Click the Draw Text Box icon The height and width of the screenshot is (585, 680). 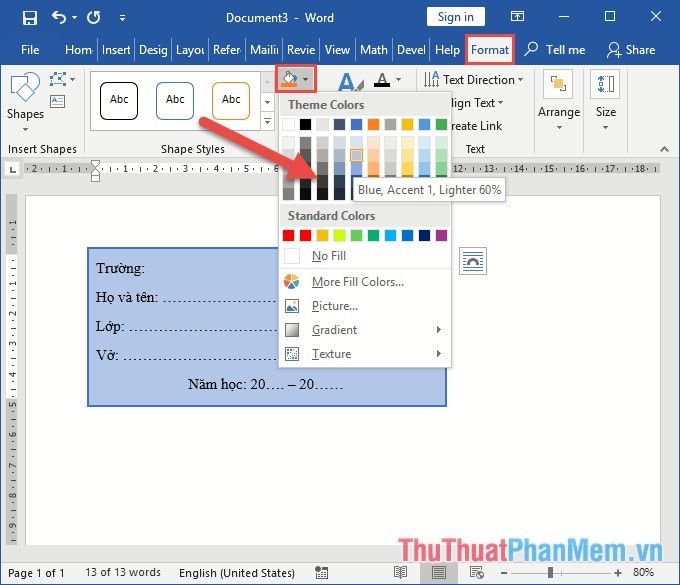click(x=57, y=101)
